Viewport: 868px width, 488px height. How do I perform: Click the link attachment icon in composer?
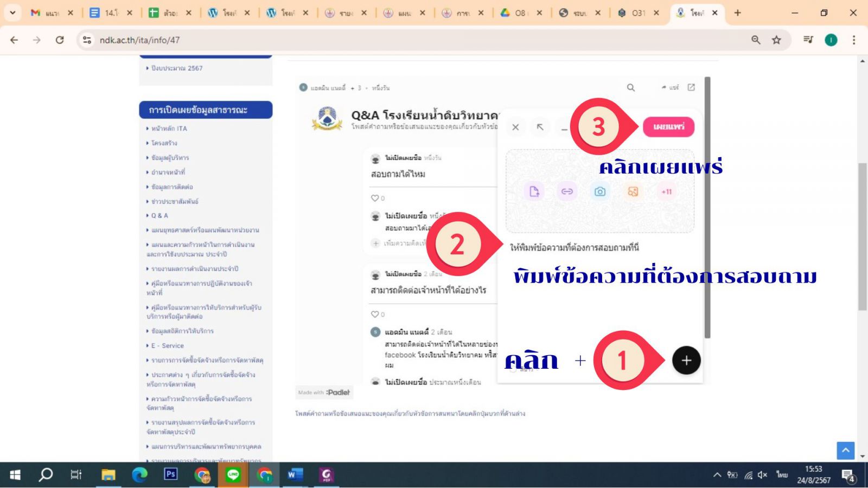(567, 191)
